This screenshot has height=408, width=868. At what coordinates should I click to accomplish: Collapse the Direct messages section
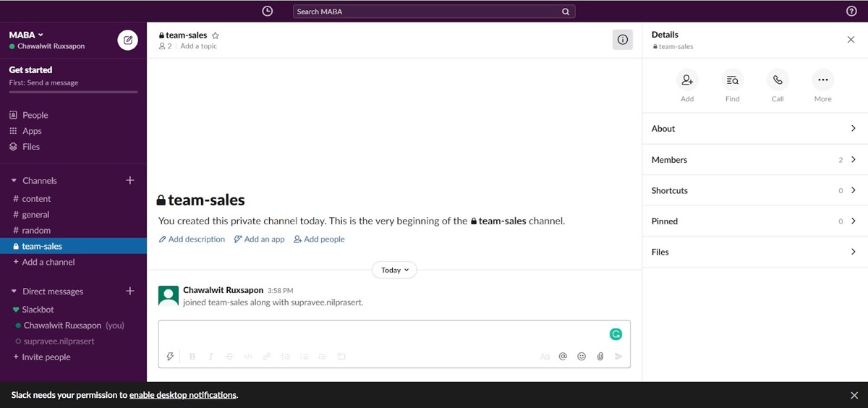coord(14,292)
